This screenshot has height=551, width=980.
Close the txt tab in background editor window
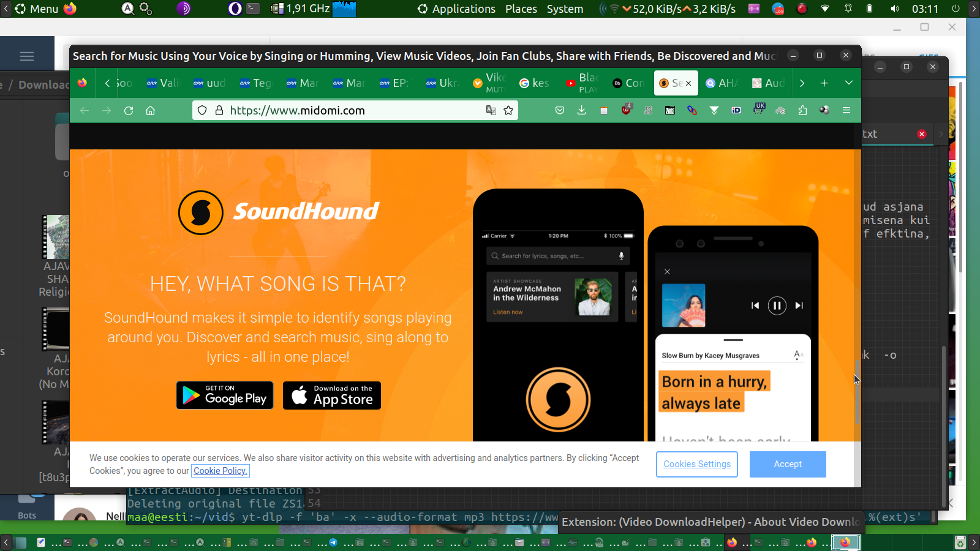point(922,134)
